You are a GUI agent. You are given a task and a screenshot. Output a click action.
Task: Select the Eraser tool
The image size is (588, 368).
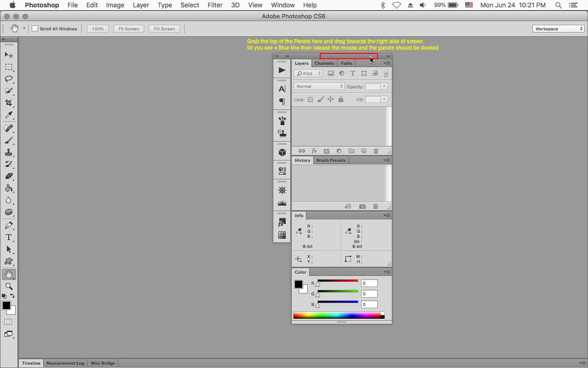click(x=9, y=176)
